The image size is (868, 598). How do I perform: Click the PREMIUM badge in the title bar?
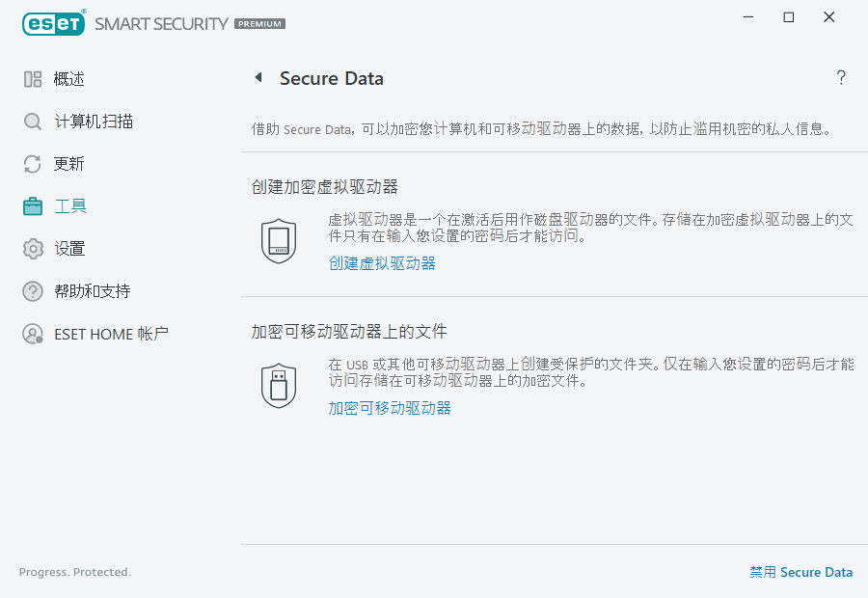pyautogui.click(x=258, y=24)
